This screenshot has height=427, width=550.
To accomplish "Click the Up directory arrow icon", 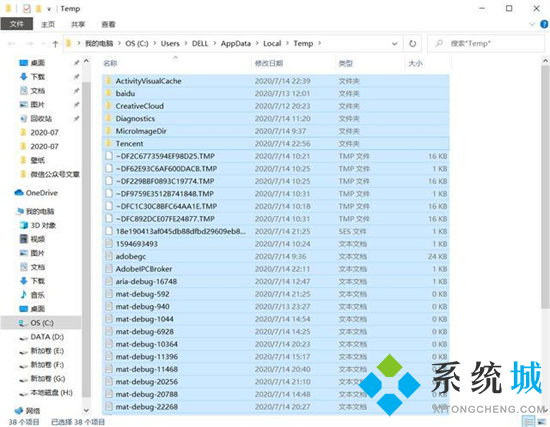I will 55,44.
